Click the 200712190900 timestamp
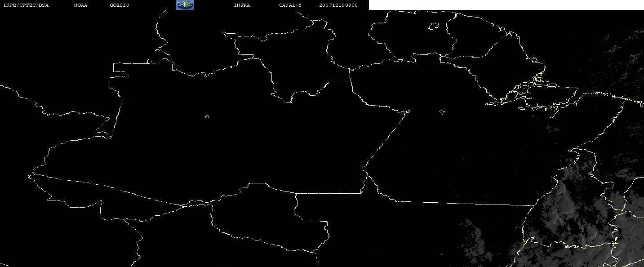 coord(338,5)
